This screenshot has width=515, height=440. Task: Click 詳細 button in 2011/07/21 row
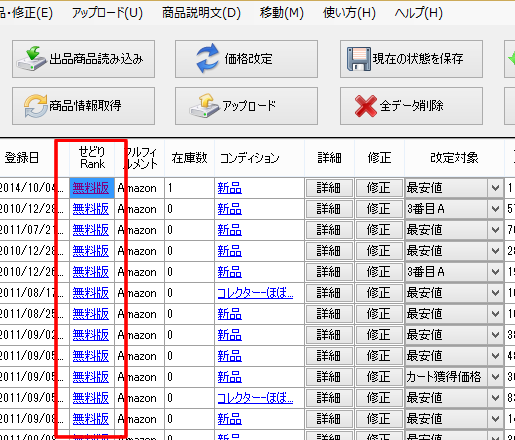[x=329, y=230]
